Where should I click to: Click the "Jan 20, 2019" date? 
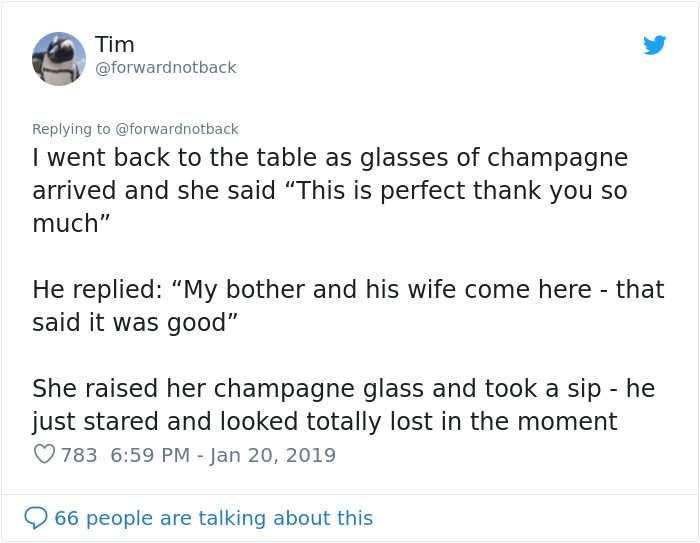point(273,455)
